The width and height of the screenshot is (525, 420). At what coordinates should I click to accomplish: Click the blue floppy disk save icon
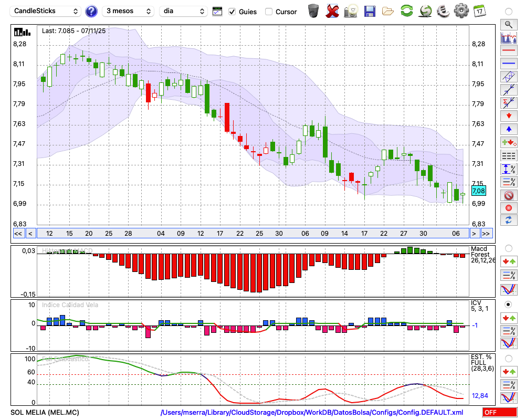click(370, 11)
